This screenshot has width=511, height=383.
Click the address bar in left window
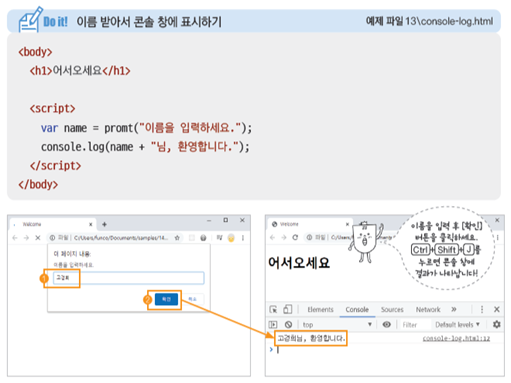click(115, 238)
